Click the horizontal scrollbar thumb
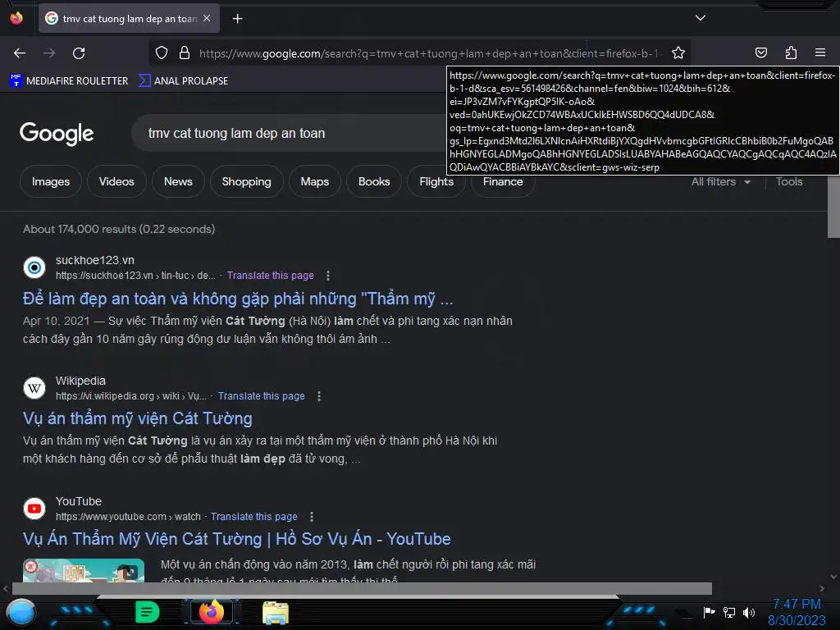 pos(362,588)
